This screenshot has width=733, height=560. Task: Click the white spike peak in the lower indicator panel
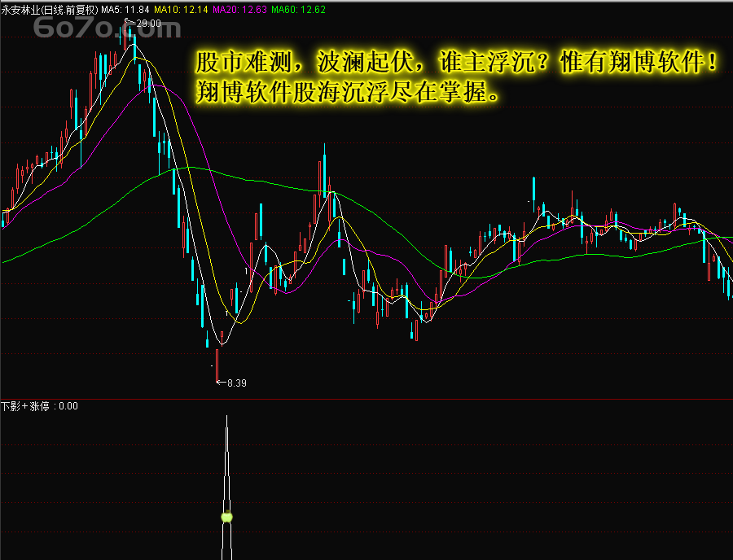226,417
